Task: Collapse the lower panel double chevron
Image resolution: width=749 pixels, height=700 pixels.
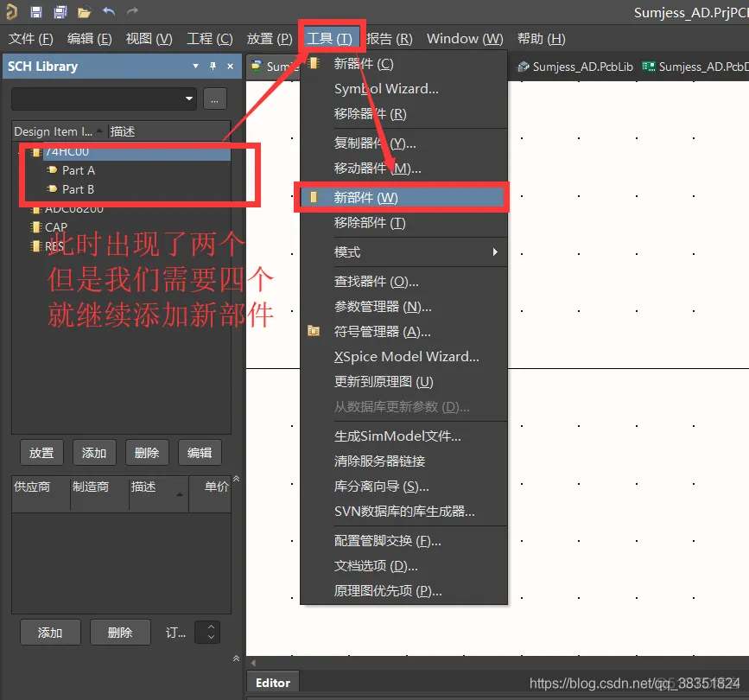Action: pos(236,659)
